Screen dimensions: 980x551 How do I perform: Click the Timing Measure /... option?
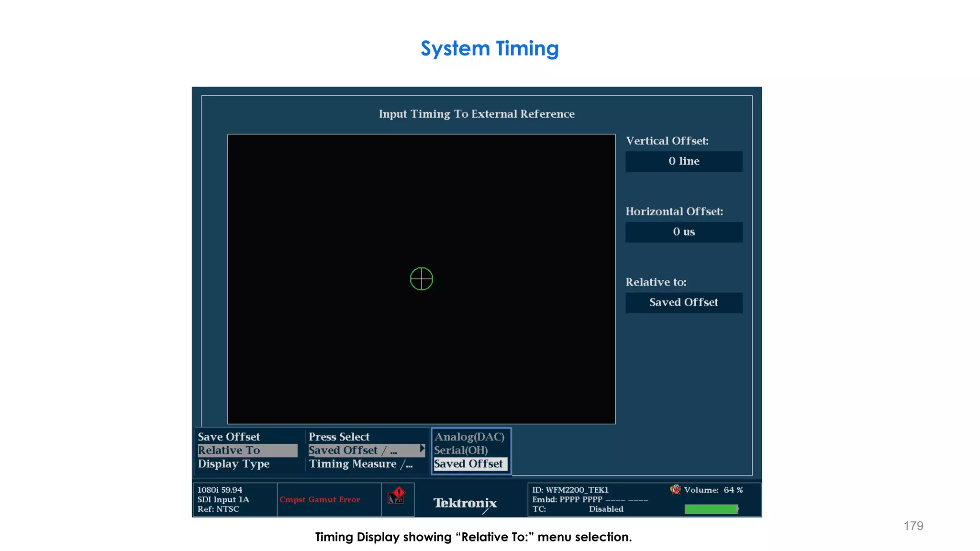[x=361, y=464]
